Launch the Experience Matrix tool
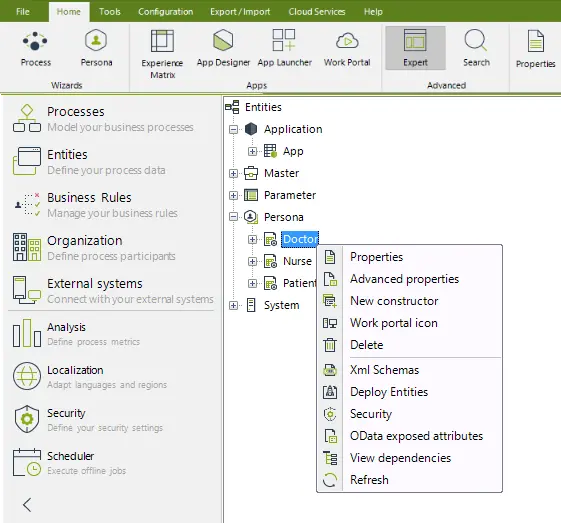Image resolution: width=561 pixels, height=523 pixels. (x=162, y=54)
